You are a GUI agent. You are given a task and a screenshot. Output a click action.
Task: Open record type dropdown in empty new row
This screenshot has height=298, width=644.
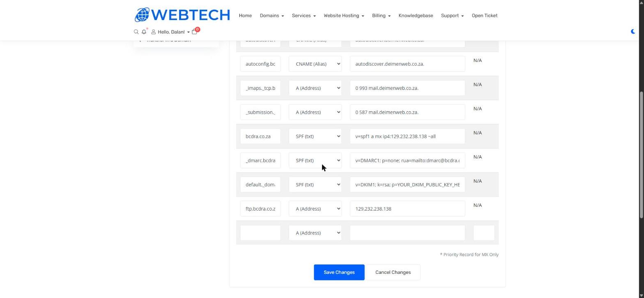coord(315,233)
